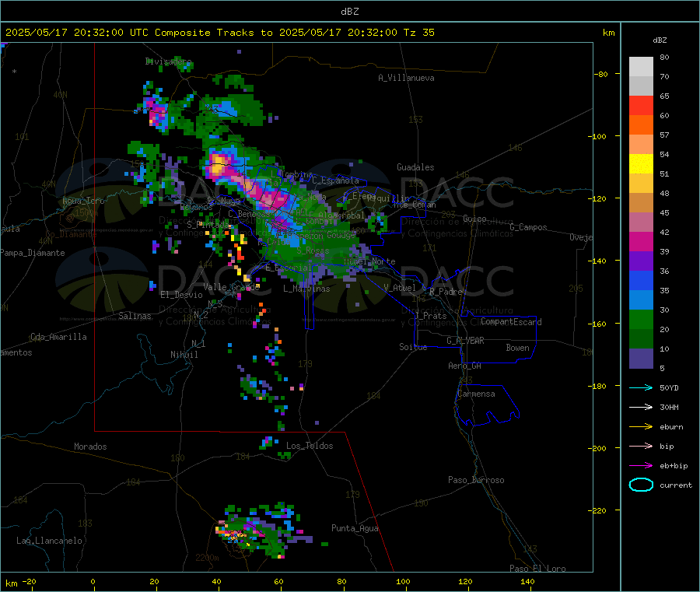Select the purple 36-39 dBZ color swatch
The height and width of the screenshot is (592, 700).
click(641, 261)
